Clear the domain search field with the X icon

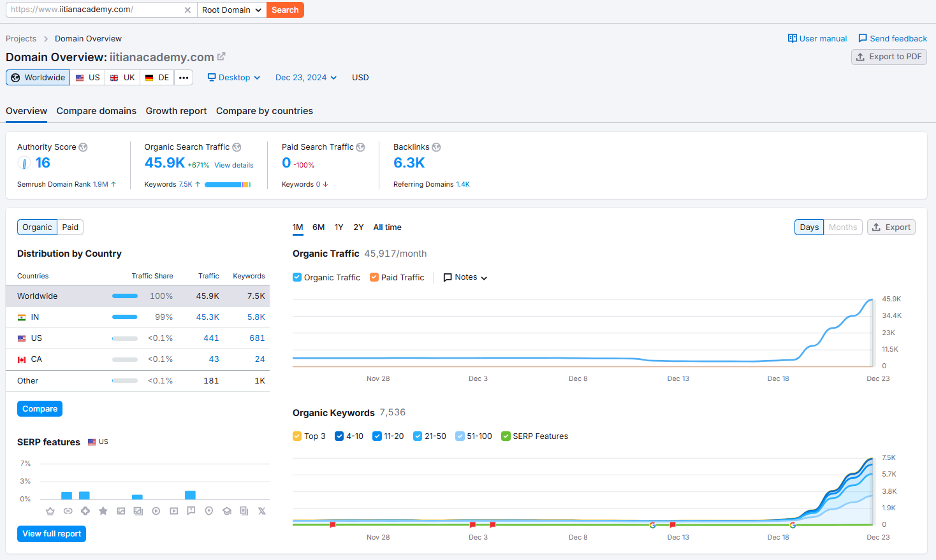[187, 10]
